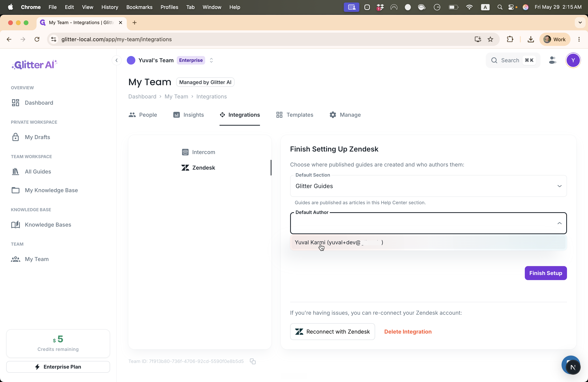Open the Default Section dropdown
Screen dimensions: 588x382
[x=428, y=186]
